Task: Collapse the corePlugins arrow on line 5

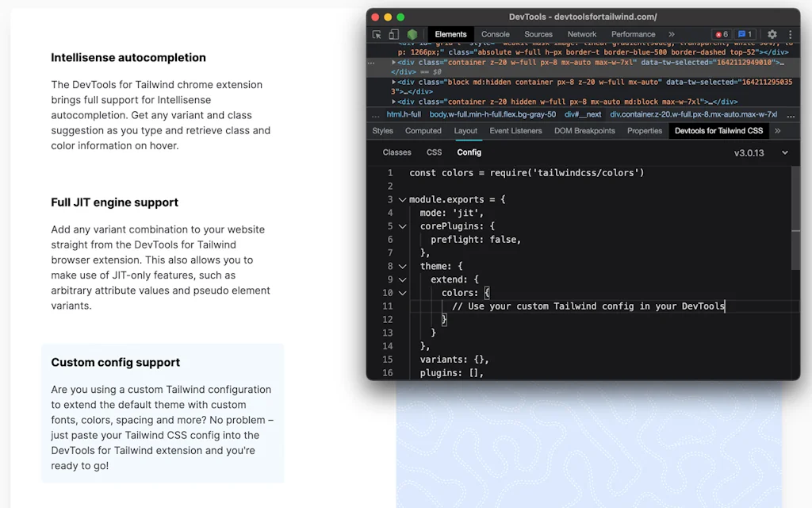Action: click(403, 226)
